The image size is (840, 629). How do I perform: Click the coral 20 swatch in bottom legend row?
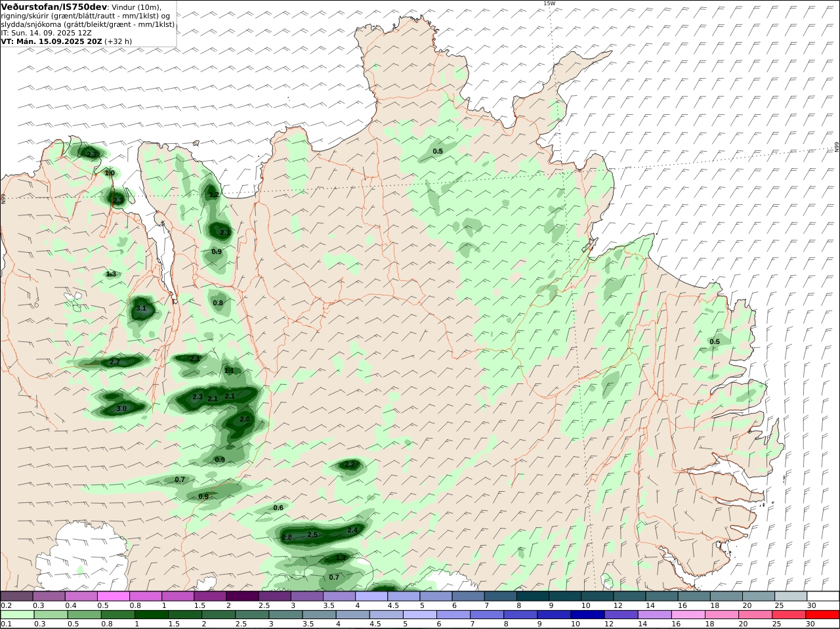pyautogui.click(x=757, y=615)
